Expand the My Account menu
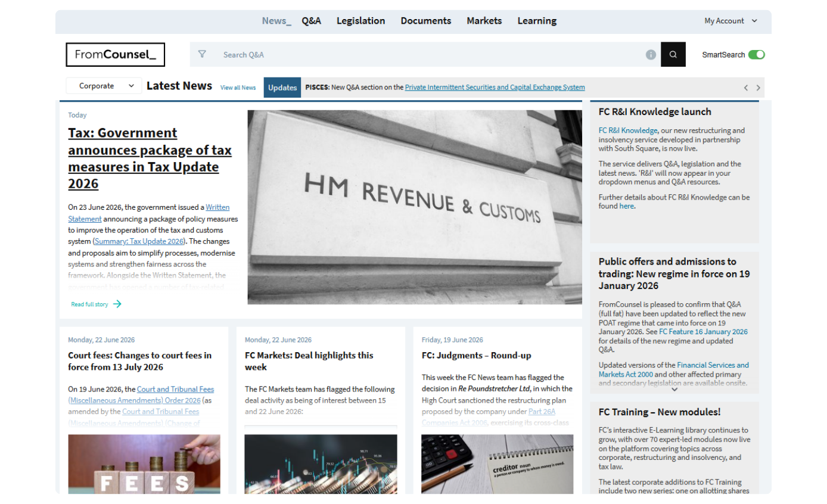 730,21
